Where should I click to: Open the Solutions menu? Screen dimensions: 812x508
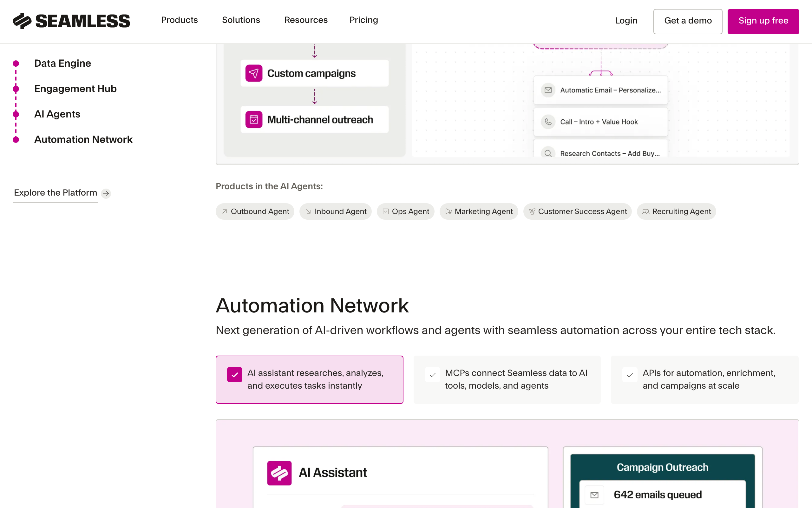(x=241, y=20)
